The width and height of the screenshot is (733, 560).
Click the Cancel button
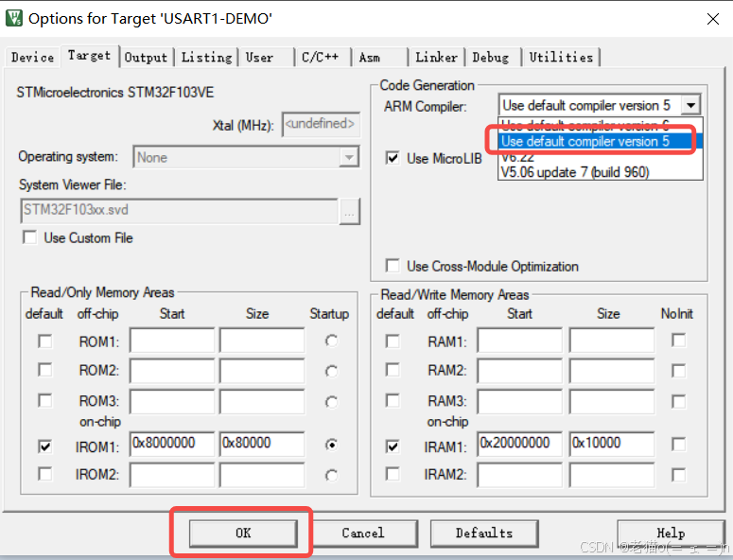pos(363,534)
